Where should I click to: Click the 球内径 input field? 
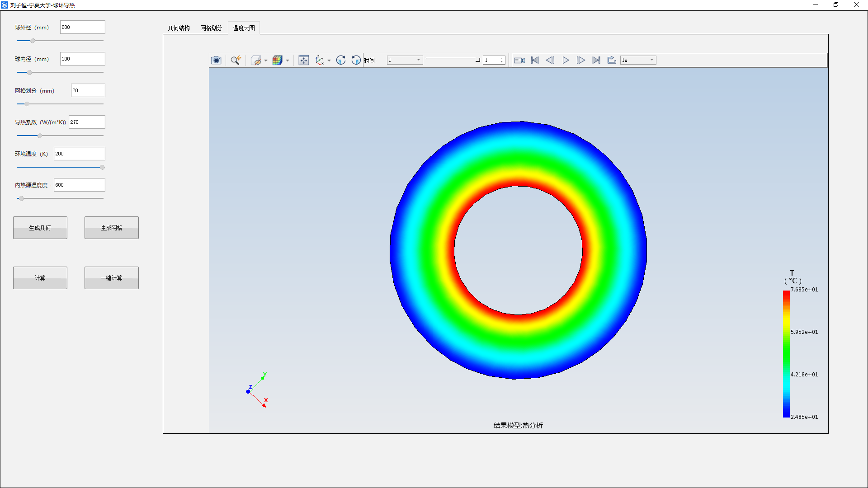click(x=83, y=59)
